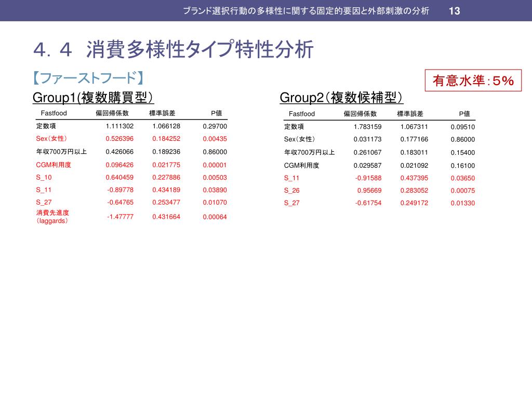
Task: Click the slide title 4.4 消費多様性タイプ特性分析
Action: click(x=173, y=49)
